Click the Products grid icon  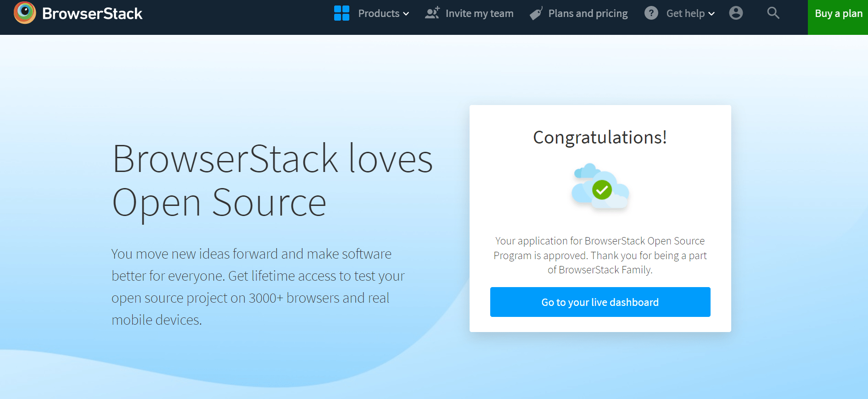(x=342, y=13)
